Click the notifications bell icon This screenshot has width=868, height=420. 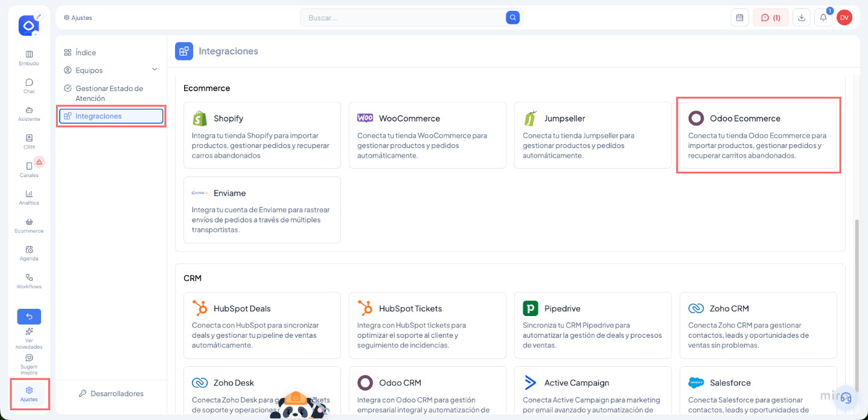[823, 18]
